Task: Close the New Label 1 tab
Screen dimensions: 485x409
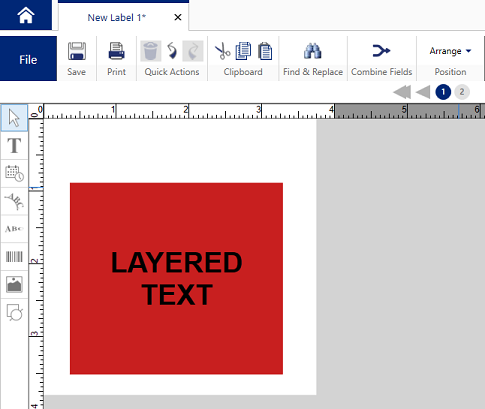Action: pos(178,17)
